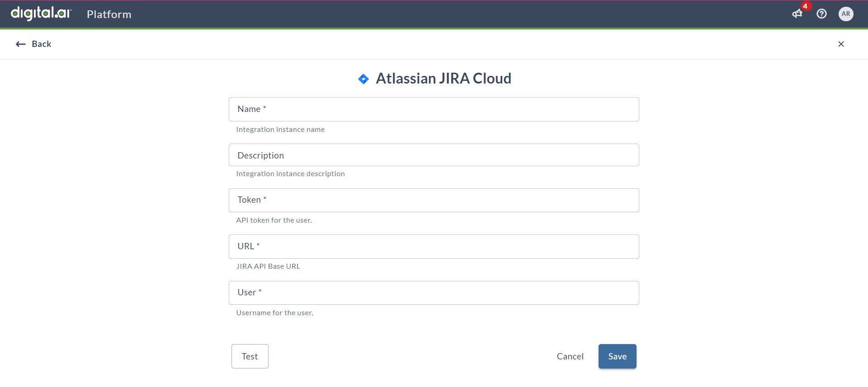Click the 'Integration instance description' hint
The image size is (868, 387).
(x=290, y=174)
